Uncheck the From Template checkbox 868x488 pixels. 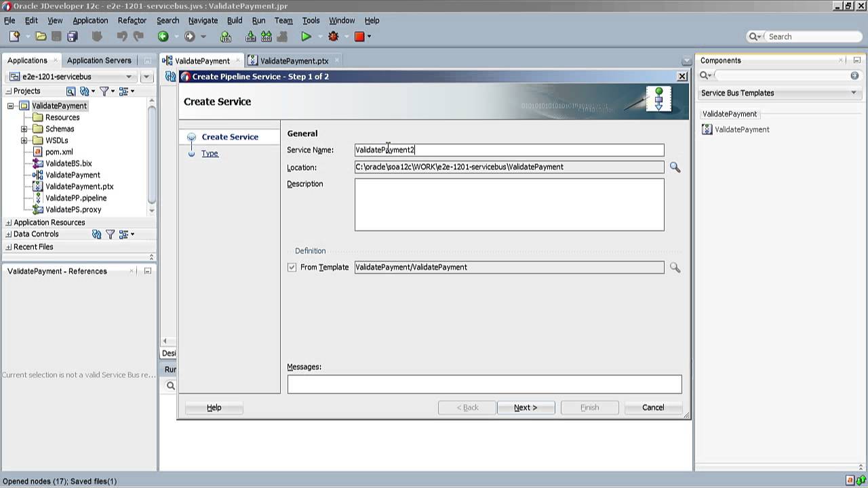click(292, 267)
